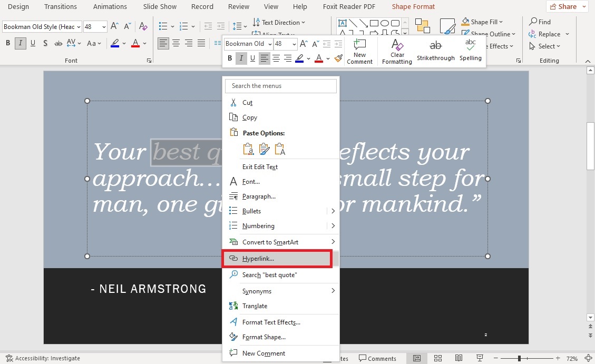The image size is (595, 364).
Task: Open the Line Spacing dropdown
Action: click(x=239, y=25)
